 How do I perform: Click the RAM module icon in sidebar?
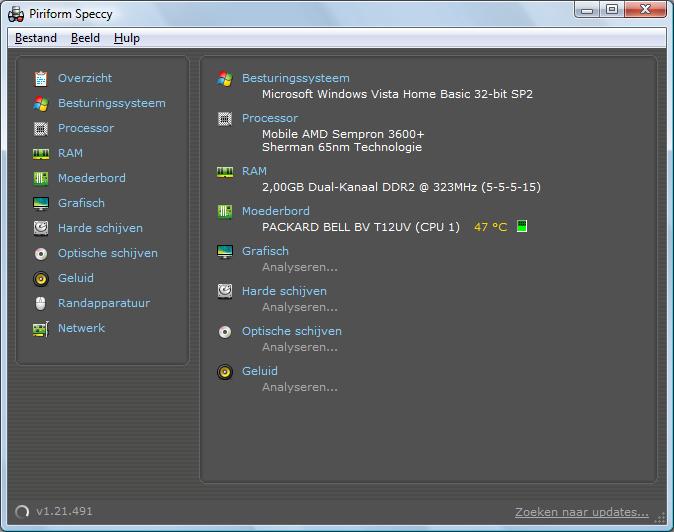pyautogui.click(x=41, y=153)
